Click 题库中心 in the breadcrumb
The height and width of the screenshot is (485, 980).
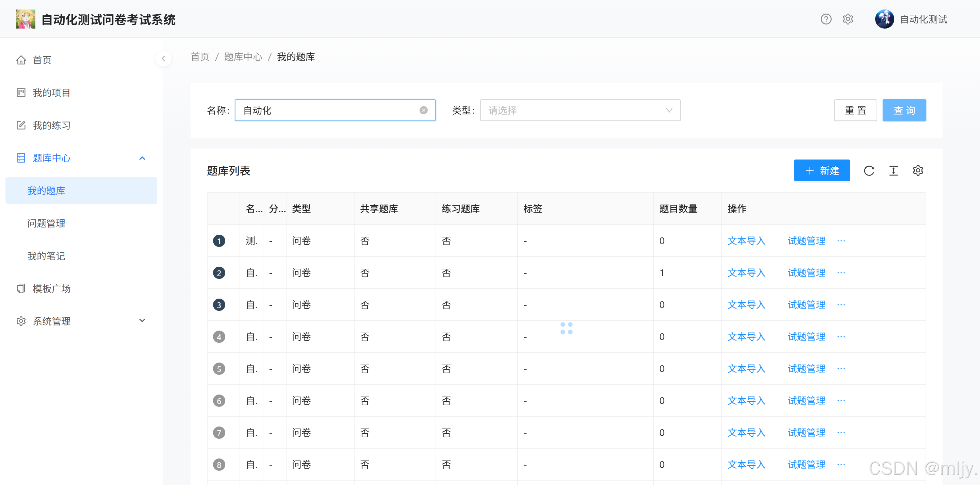(243, 57)
